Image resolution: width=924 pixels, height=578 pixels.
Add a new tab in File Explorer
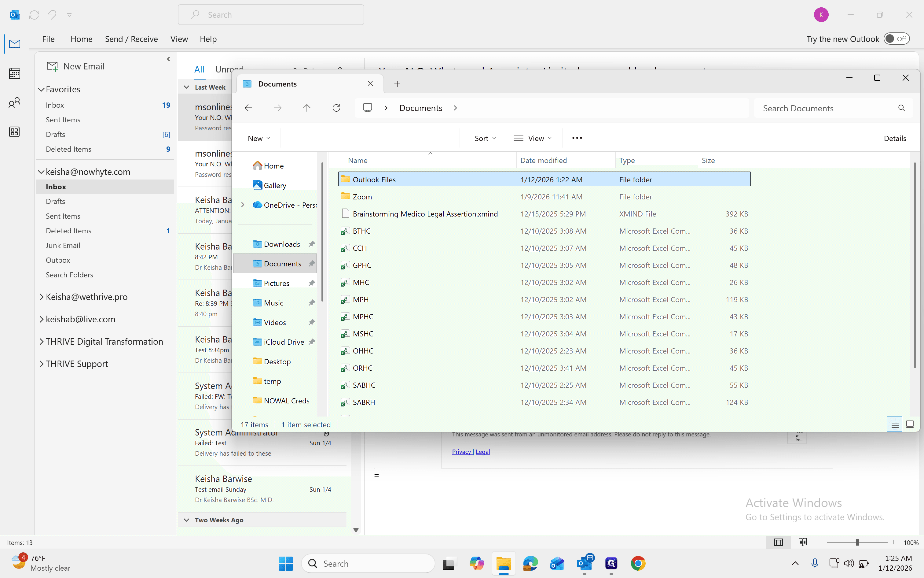tap(397, 84)
